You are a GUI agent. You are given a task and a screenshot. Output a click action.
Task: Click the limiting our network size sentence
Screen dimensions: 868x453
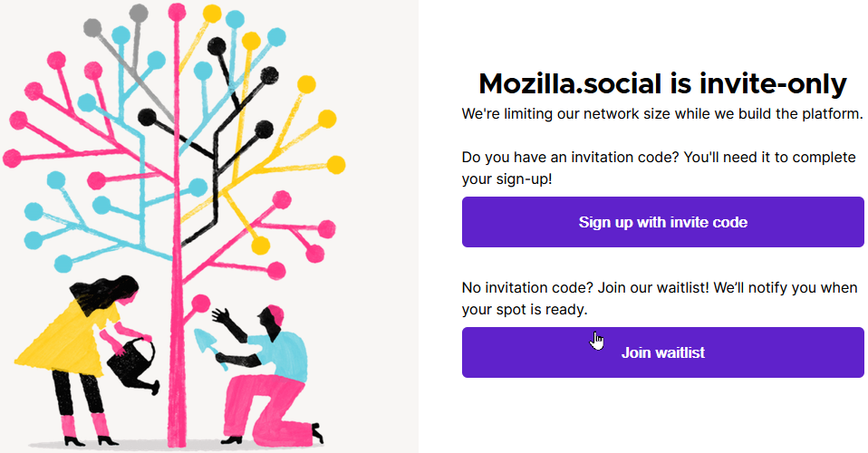point(662,113)
